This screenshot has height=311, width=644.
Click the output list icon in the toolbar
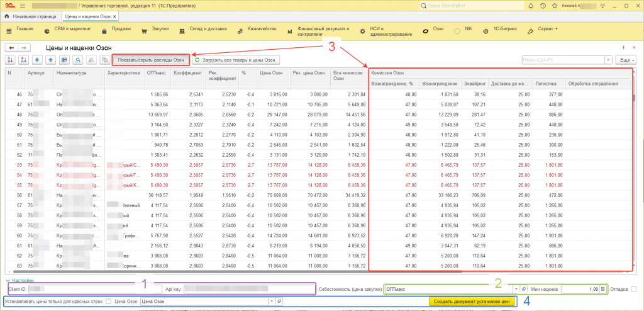pos(64,60)
